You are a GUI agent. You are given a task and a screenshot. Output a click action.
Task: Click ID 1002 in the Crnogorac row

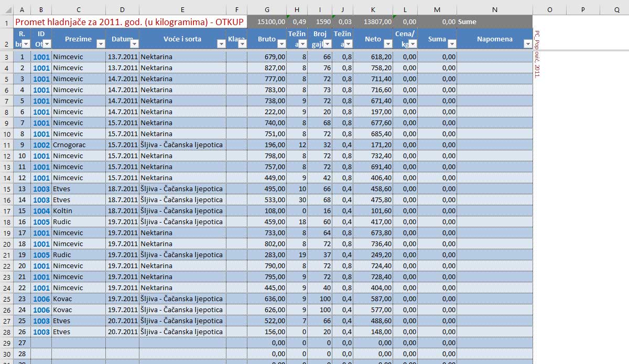tap(41, 145)
